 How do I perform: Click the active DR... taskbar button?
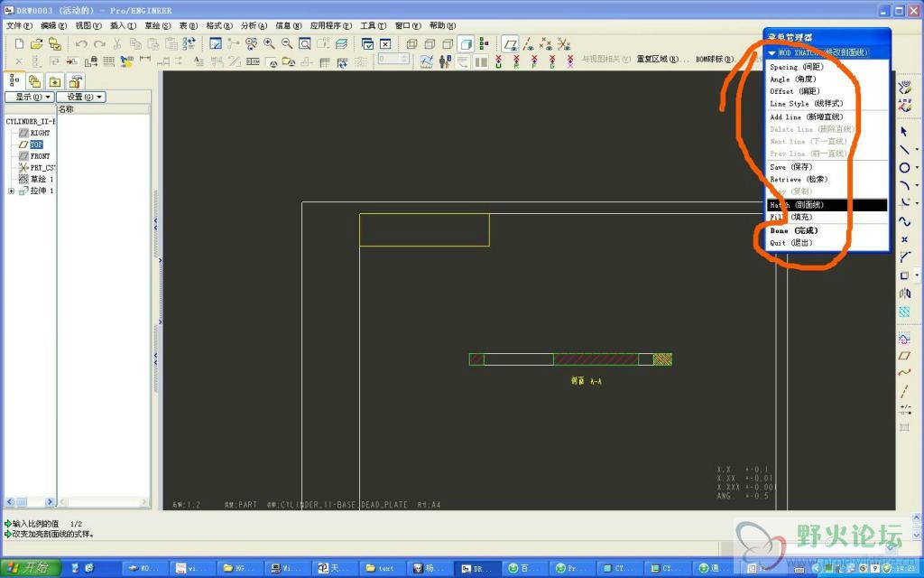pyautogui.click(x=476, y=568)
